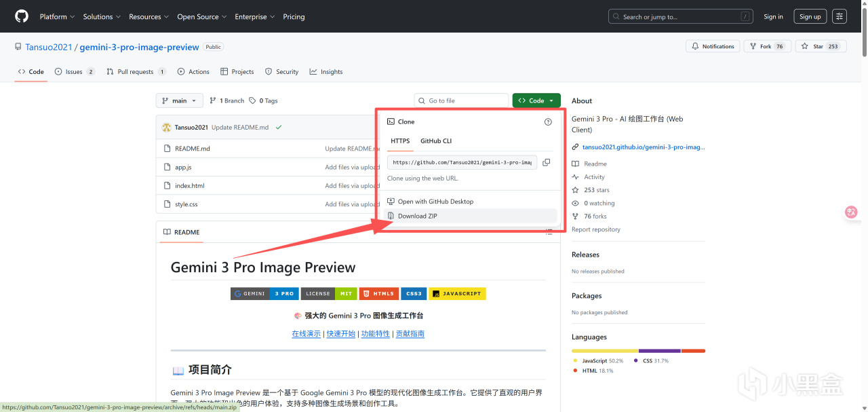Select the HTTPS clone tab
Screen dimensions: 868x412
coord(400,141)
